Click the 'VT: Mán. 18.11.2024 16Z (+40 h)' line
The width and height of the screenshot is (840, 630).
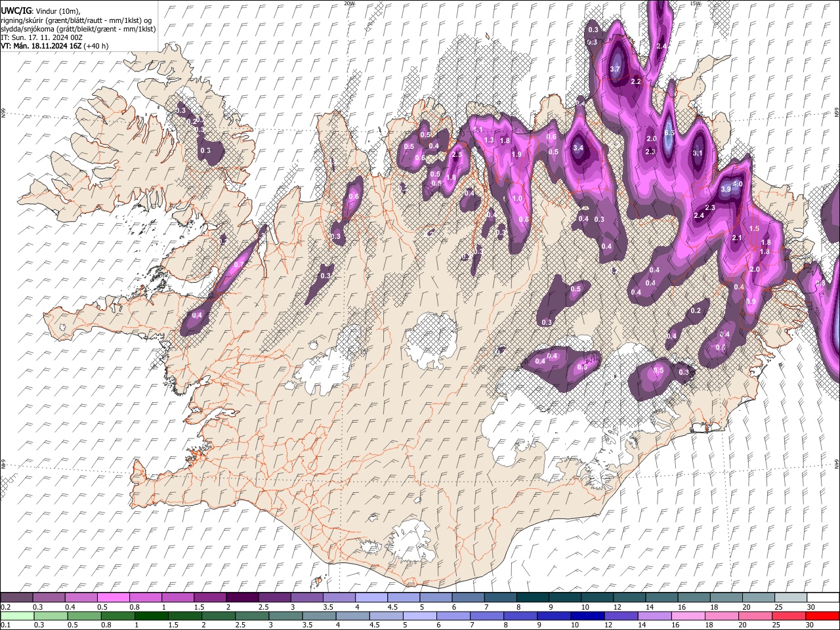[54, 46]
